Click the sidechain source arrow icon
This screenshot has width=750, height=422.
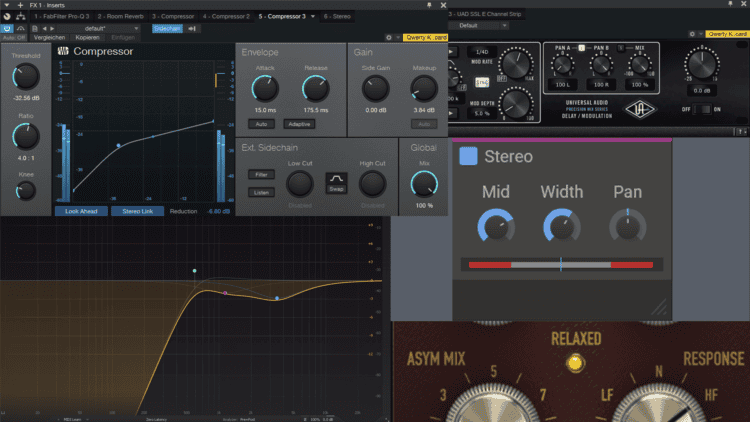(192, 29)
